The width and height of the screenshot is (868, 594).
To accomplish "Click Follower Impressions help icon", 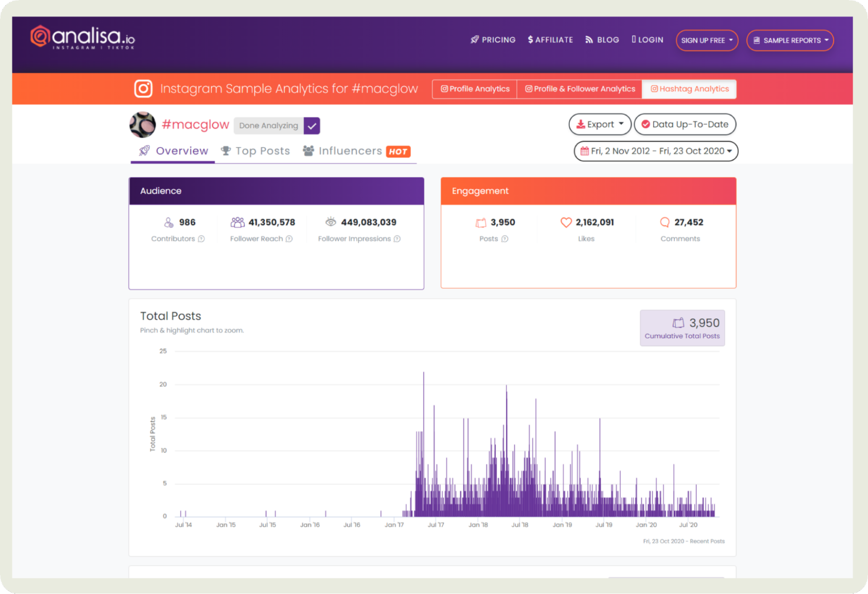I will pyautogui.click(x=397, y=239).
